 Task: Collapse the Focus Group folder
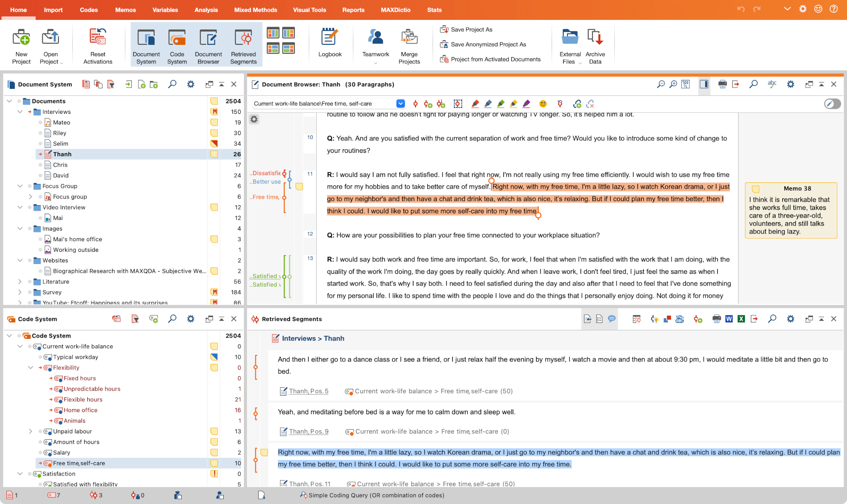(x=20, y=186)
